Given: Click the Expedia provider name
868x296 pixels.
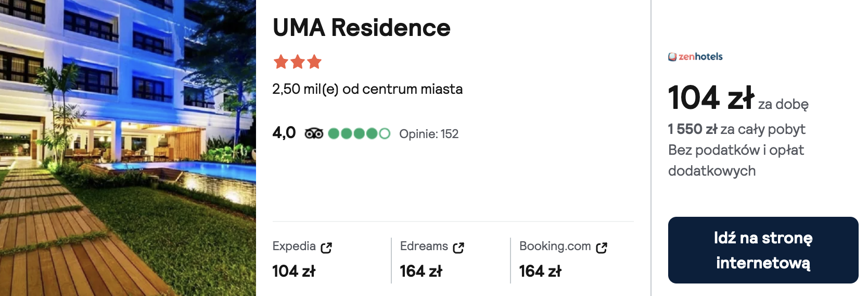Looking at the screenshot, I should click(x=294, y=246).
